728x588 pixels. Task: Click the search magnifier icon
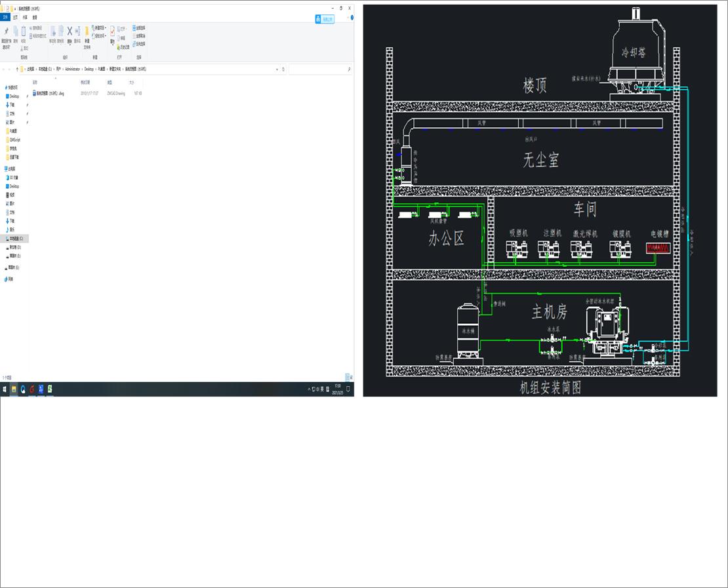(x=349, y=69)
